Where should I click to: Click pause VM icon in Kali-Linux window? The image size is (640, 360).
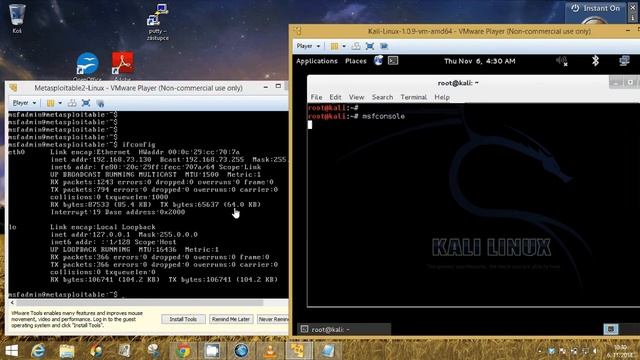pos(334,46)
